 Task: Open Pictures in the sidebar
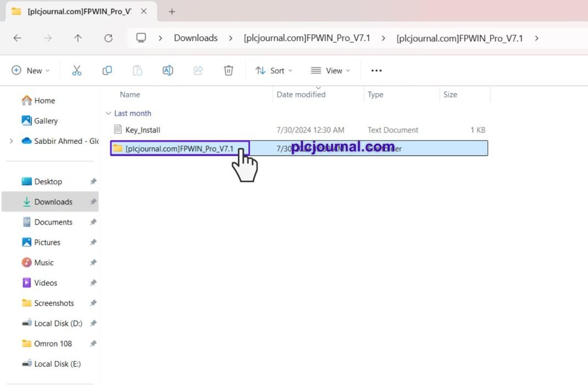pos(41,242)
